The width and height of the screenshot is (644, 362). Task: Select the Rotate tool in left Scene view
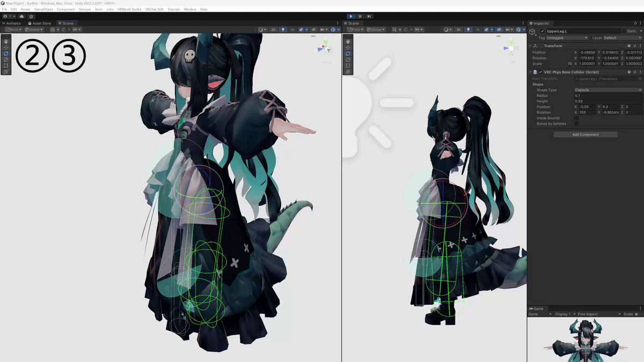pos(6,54)
